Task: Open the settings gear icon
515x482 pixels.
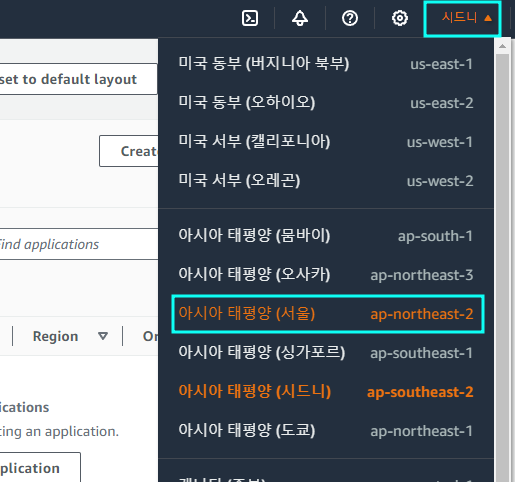Action: [x=400, y=18]
